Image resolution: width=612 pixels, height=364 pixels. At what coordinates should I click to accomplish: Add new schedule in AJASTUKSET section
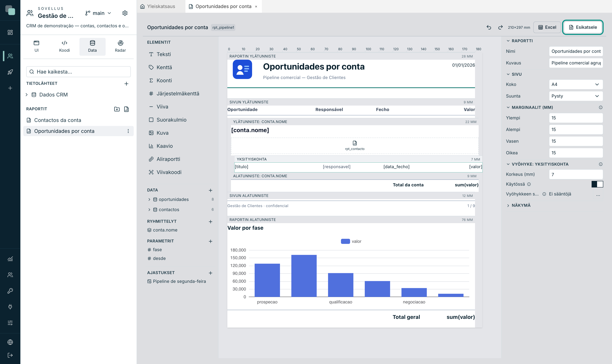(x=211, y=273)
